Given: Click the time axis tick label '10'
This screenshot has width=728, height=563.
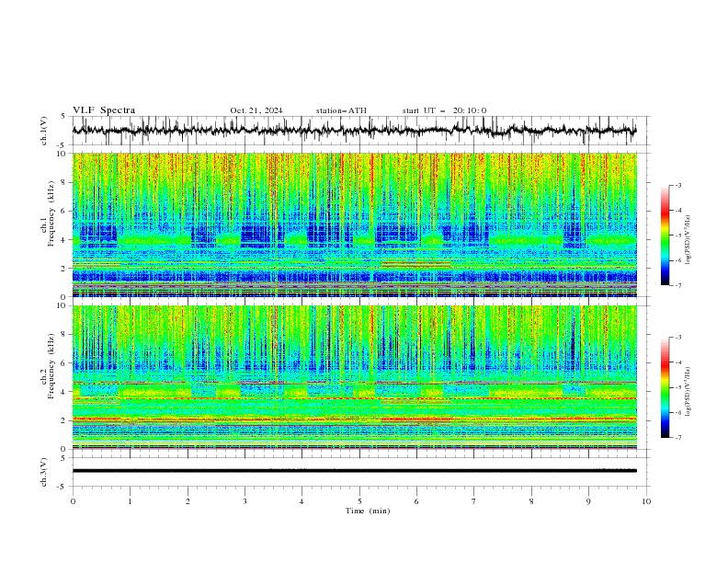Looking at the screenshot, I should (x=646, y=501).
